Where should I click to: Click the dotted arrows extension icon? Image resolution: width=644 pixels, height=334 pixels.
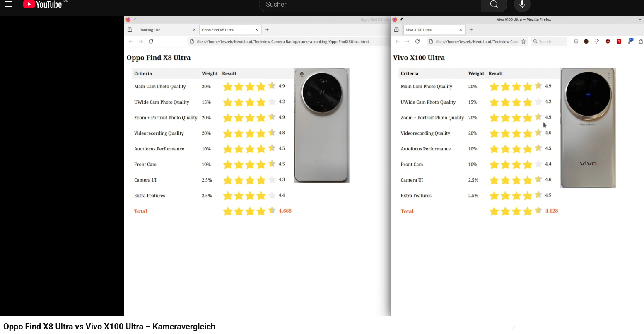click(x=596, y=41)
